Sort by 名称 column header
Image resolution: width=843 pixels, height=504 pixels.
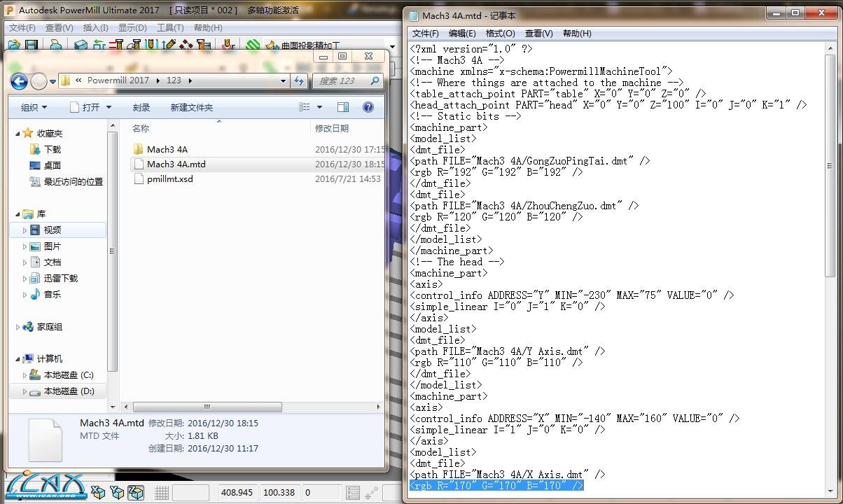[141, 128]
